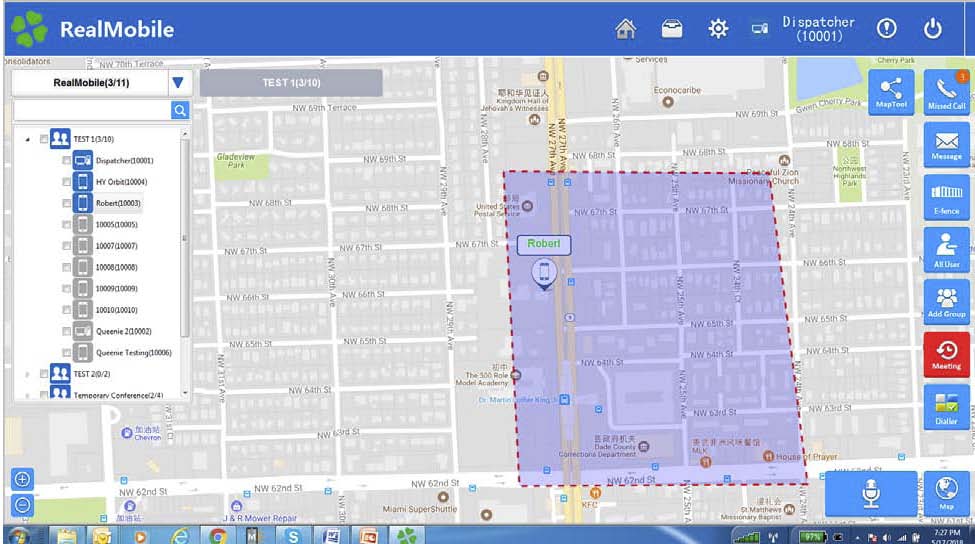
Task: Click the Add Group button
Action: (x=946, y=302)
